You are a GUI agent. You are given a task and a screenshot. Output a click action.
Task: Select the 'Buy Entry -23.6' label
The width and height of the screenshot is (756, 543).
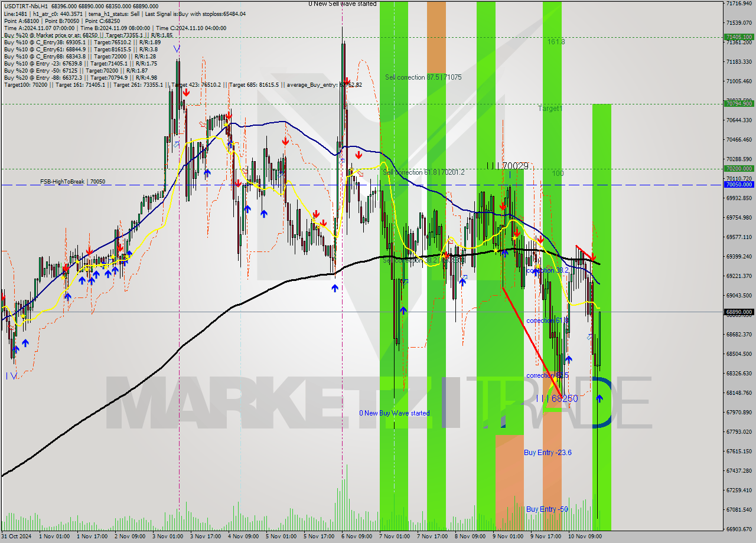coord(548,453)
